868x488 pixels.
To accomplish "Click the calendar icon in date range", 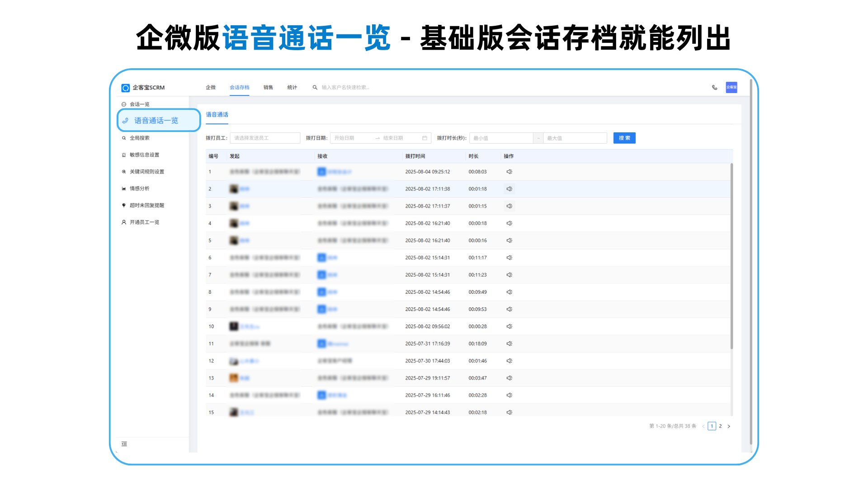I will click(425, 138).
